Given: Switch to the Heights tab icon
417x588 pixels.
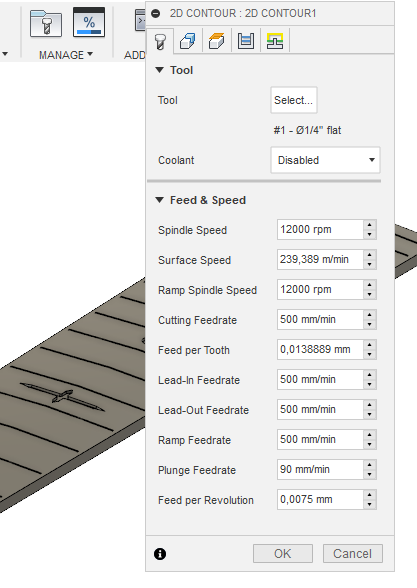Looking at the screenshot, I should click(x=216, y=41).
